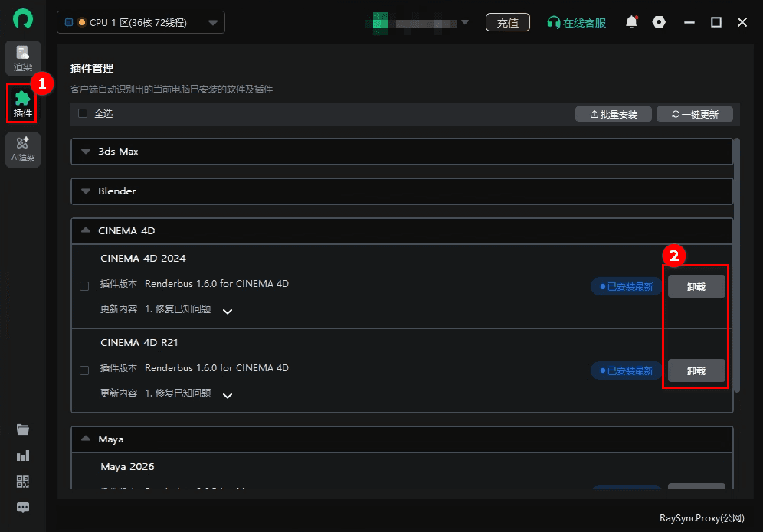763x532 pixels.
Task: Click the CINEMA 4D 2024 version label
Action: pos(143,258)
